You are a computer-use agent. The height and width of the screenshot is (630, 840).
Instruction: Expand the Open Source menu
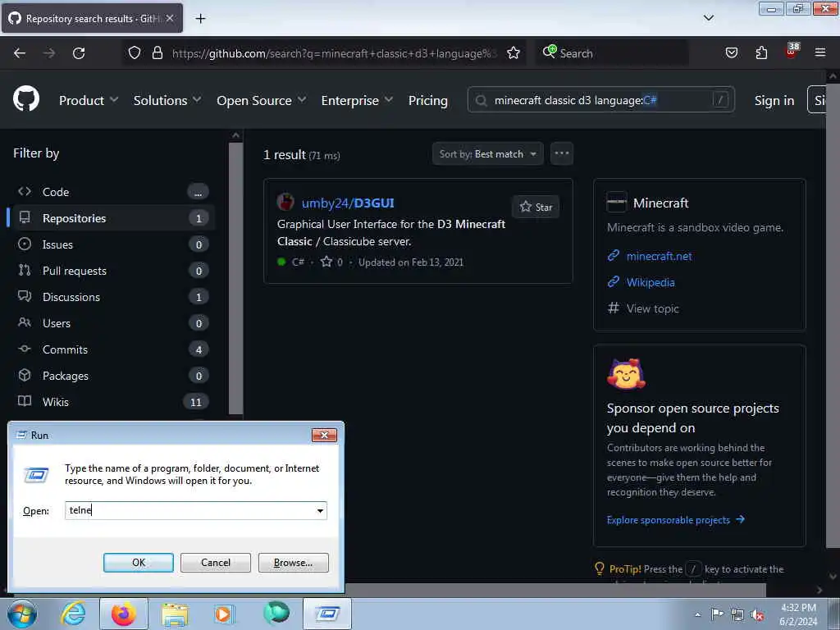point(261,100)
